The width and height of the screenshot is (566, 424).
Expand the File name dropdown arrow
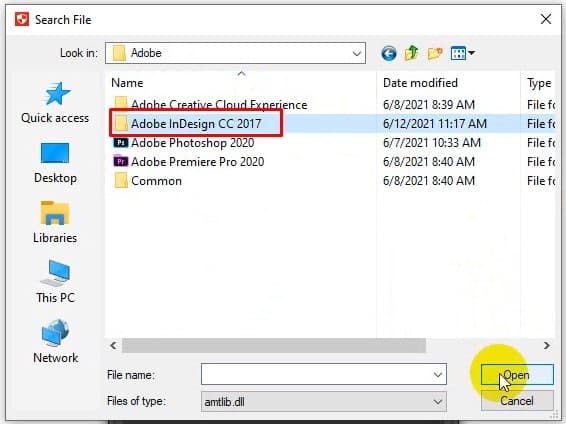(437, 375)
